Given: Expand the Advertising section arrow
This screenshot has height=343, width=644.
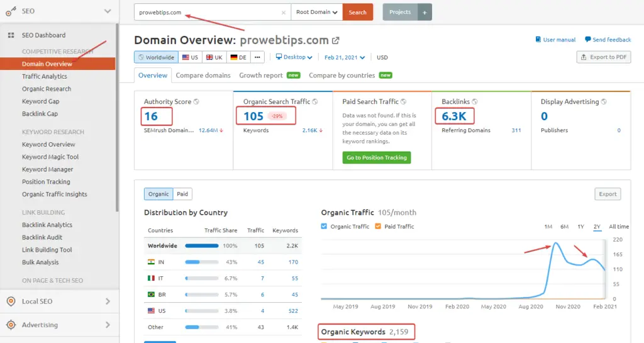Looking at the screenshot, I should click(108, 325).
